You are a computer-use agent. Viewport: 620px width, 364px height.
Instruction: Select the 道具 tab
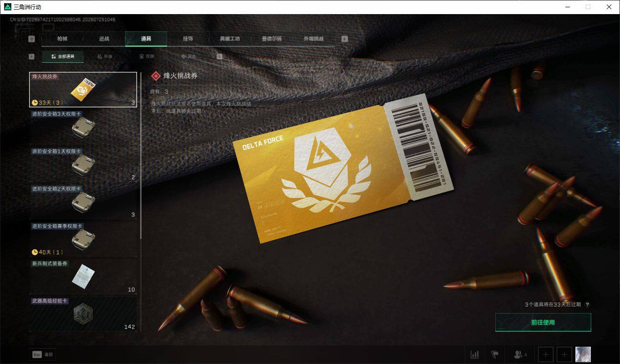click(146, 39)
